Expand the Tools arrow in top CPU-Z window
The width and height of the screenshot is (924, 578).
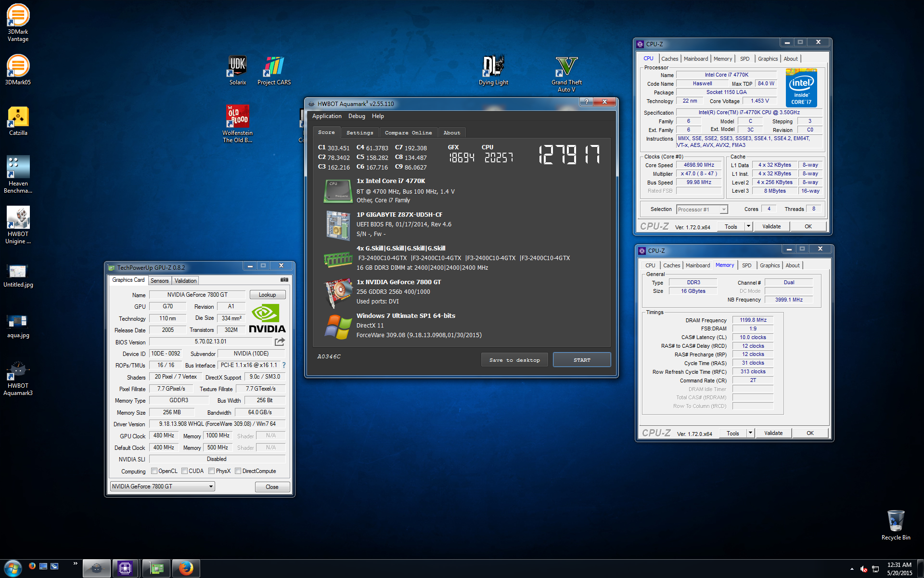[x=748, y=226]
